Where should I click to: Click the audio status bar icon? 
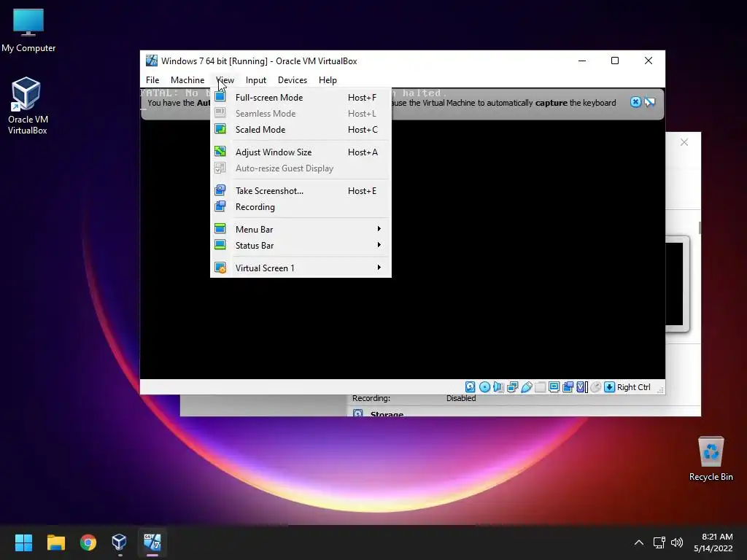(498, 387)
